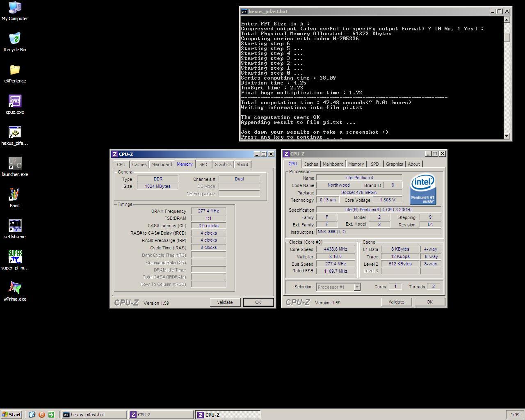Open About tab in right CPU-Z window
The height and width of the screenshot is (420, 525).
414,164
